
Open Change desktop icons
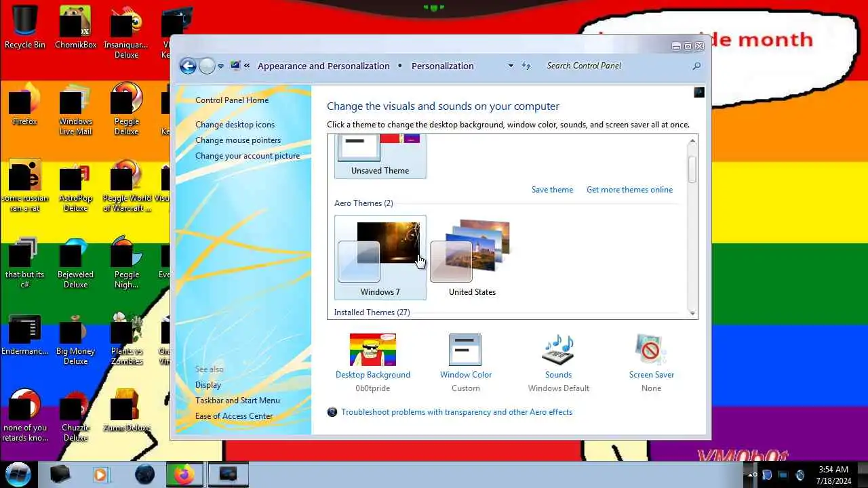click(235, 125)
